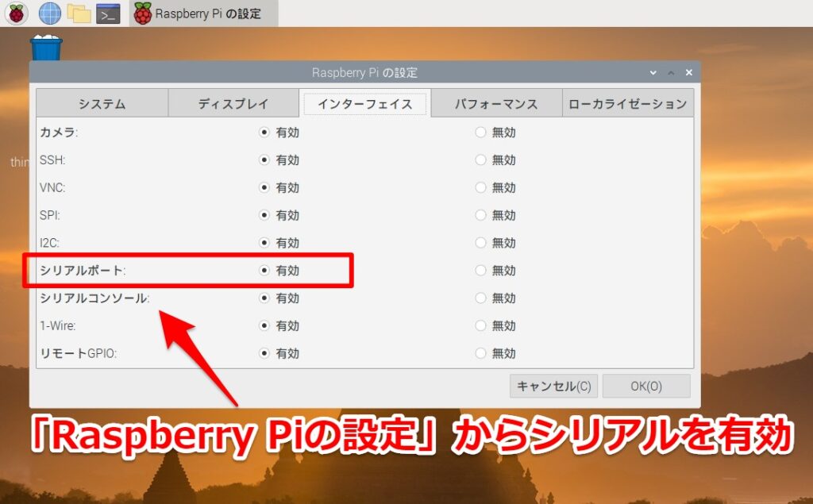The image size is (813, 504).
Task: Open the file manager from the taskbar
Action: (x=79, y=13)
